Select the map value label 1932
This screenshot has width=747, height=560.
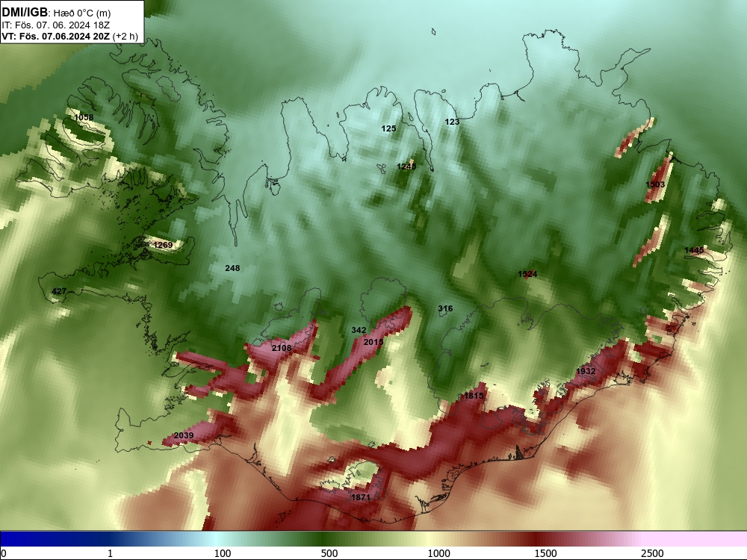tap(586, 371)
